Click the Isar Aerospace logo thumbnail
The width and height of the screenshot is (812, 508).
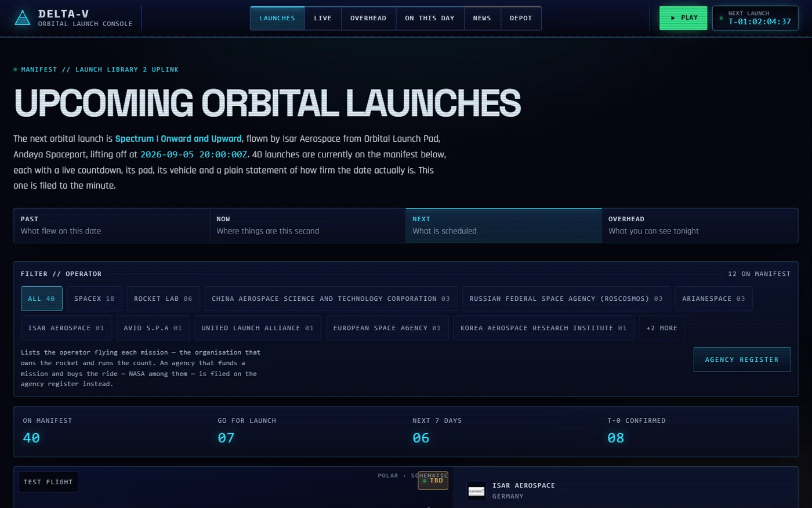coord(476,491)
